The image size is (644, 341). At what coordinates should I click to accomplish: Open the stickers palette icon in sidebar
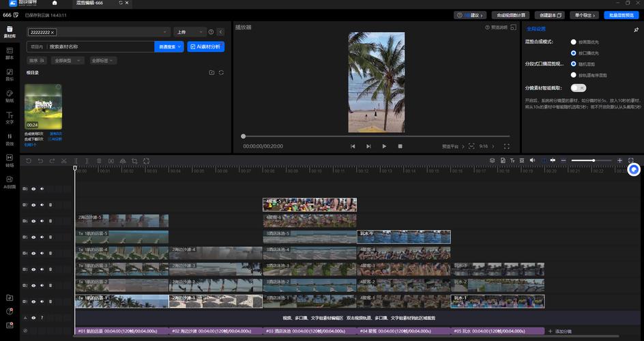pos(10,96)
